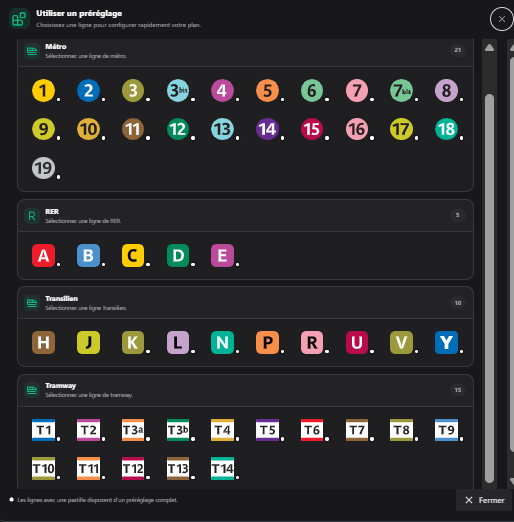Pick Tramway T3a preset
Viewport: 514px width, 522px height.
(x=133, y=430)
